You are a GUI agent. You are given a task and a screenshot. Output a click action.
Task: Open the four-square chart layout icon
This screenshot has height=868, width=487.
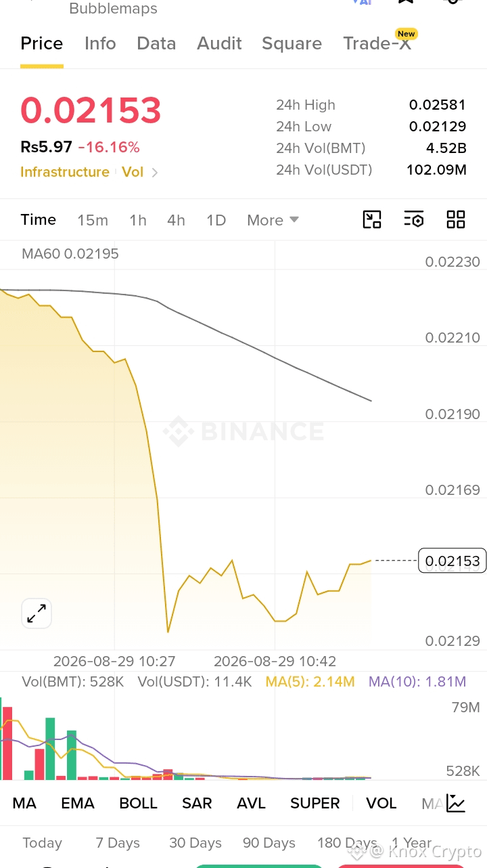[x=456, y=219]
